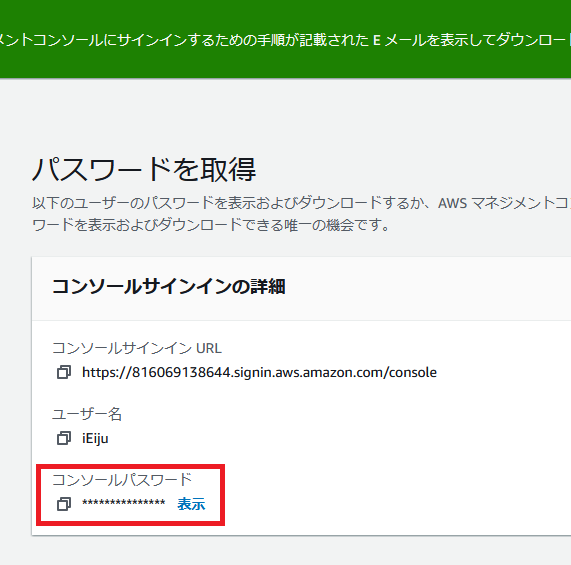This screenshot has height=565, width=571.
Task: Select the username text iEiju
Action: click(95, 438)
